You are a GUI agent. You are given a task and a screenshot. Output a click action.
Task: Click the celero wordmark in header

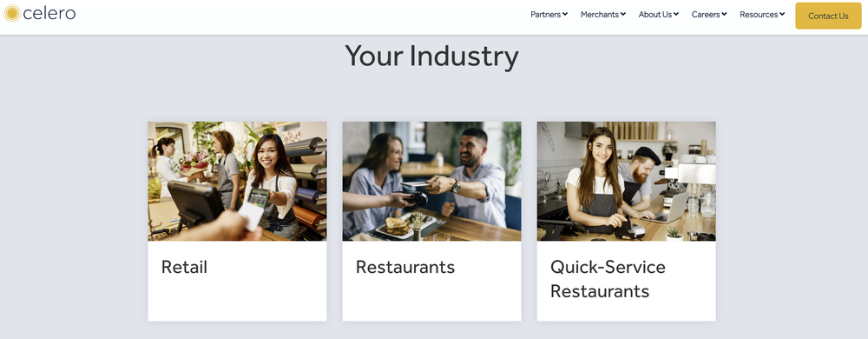(49, 13)
